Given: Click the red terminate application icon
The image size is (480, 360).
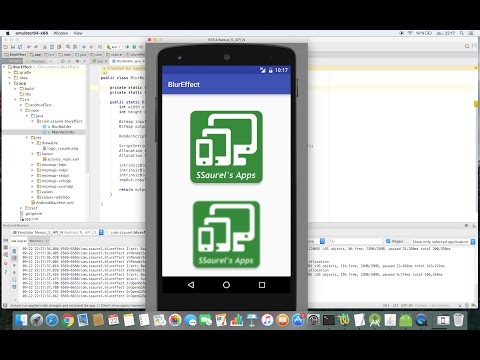Looking at the screenshot, I should [x=6, y=263].
